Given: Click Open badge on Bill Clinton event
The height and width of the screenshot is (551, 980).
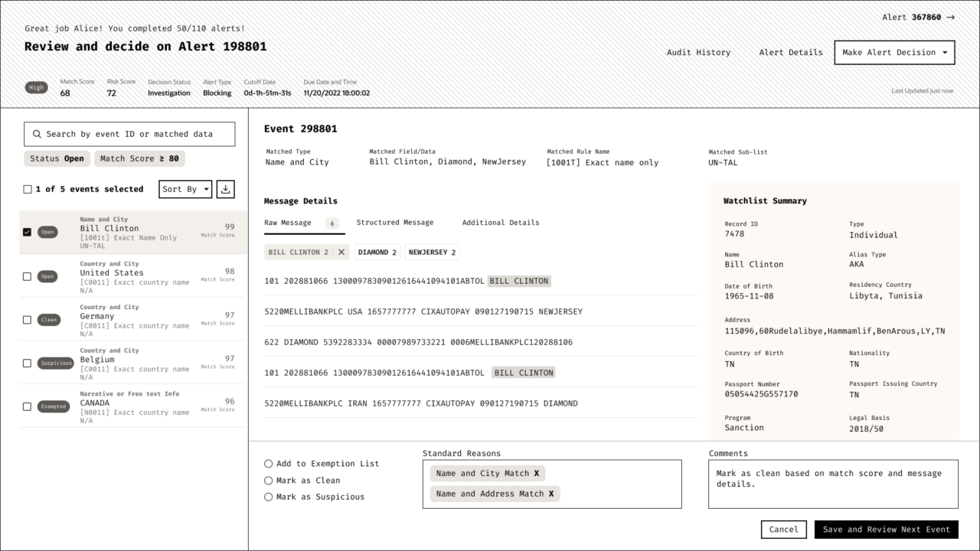Looking at the screenshot, I should pos(47,232).
